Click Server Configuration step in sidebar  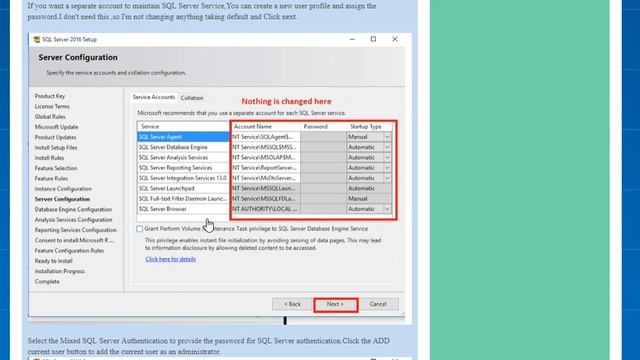click(x=62, y=199)
